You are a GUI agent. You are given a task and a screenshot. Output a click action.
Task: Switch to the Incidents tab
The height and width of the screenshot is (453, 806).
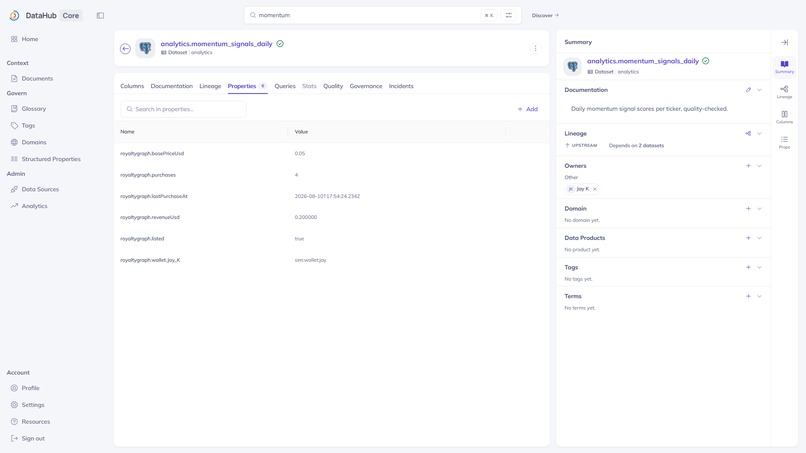pyautogui.click(x=401, y=86)
